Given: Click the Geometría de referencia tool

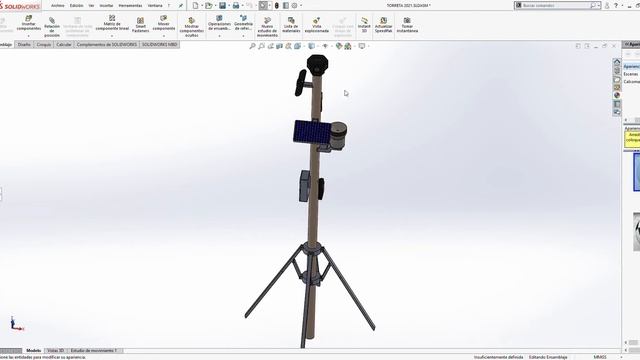Looking at the screenshot, I should pyautogui.click(x=243, y=23).
